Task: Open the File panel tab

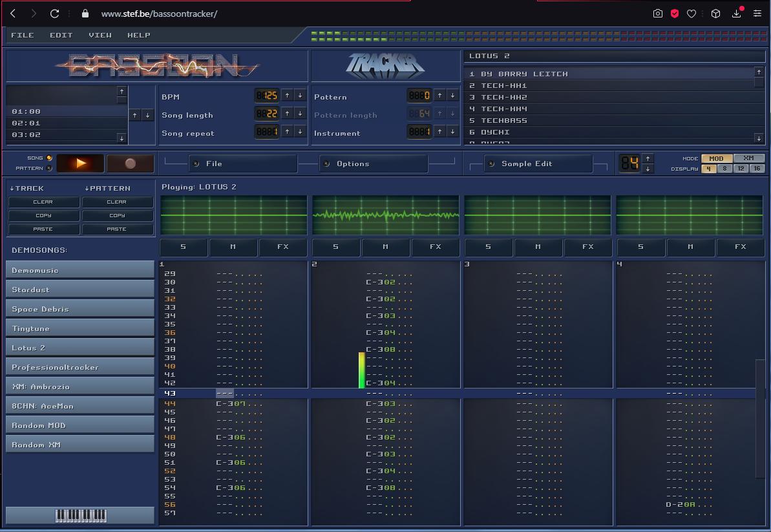Action: click(x=242, y=164)
